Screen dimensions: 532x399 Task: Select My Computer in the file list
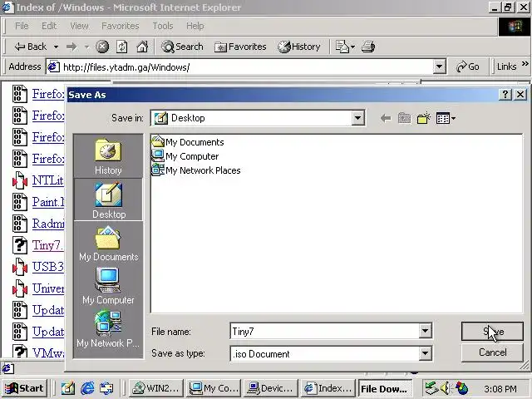(x=185, y=156)
